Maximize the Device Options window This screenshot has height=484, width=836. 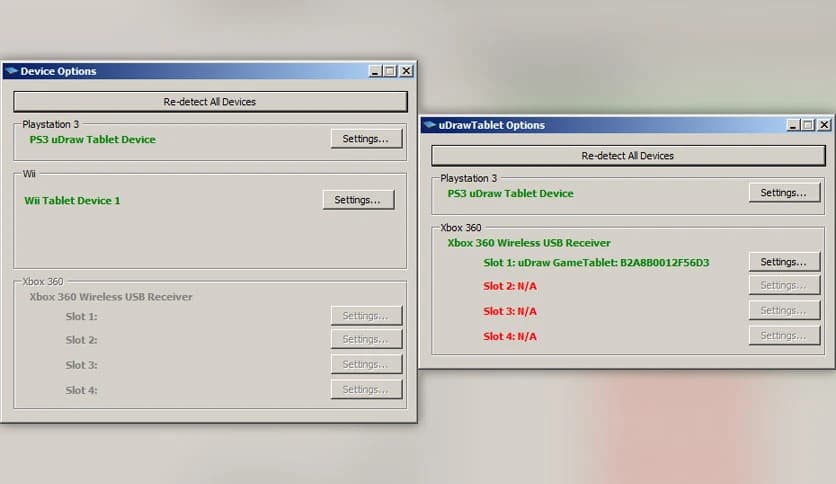click(390, 71)
